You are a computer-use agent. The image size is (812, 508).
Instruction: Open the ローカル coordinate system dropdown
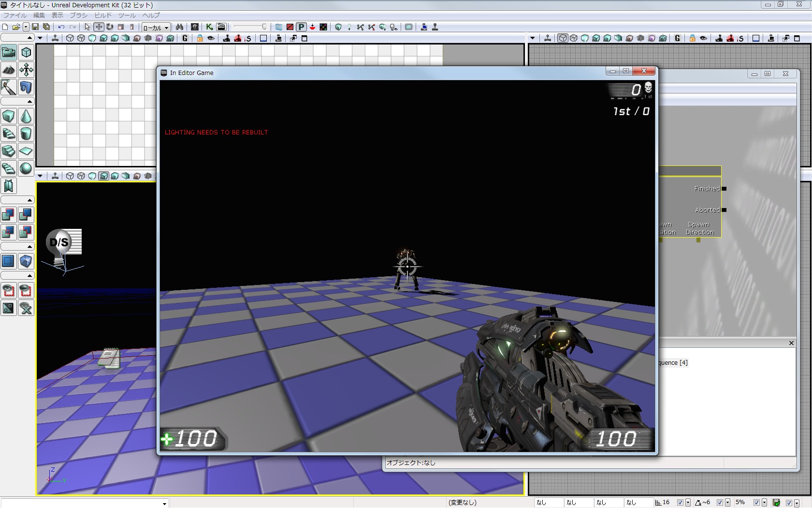click(156, 28)
